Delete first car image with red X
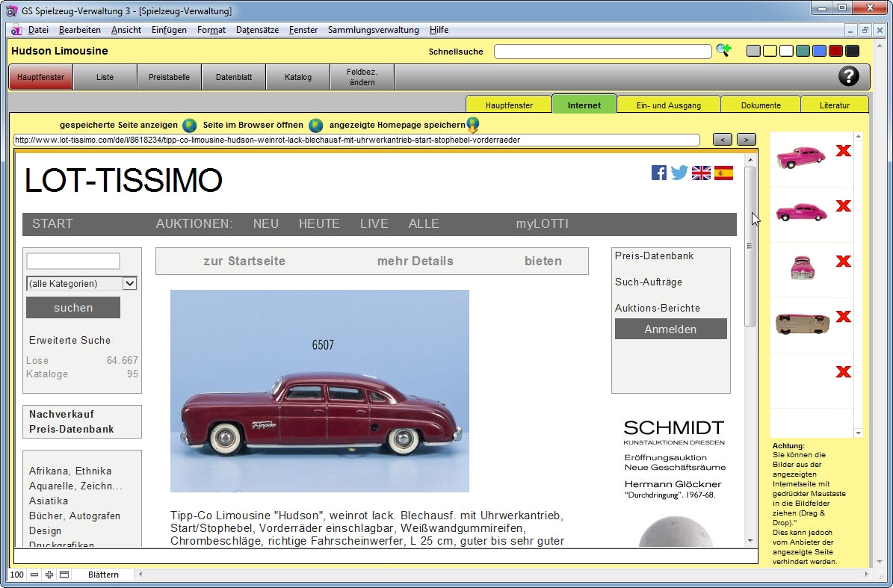Image resolution: width=893 pixels, height=588 pixels. coord(843,151)
